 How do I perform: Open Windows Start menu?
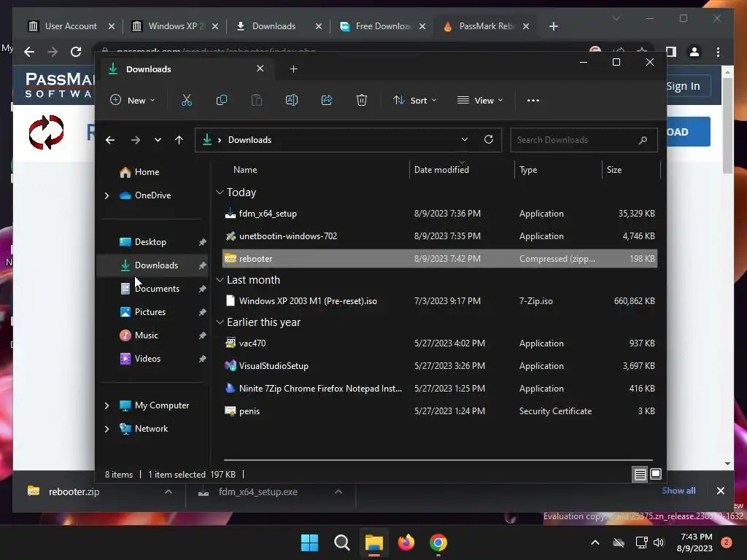click(x=309, y=542)
